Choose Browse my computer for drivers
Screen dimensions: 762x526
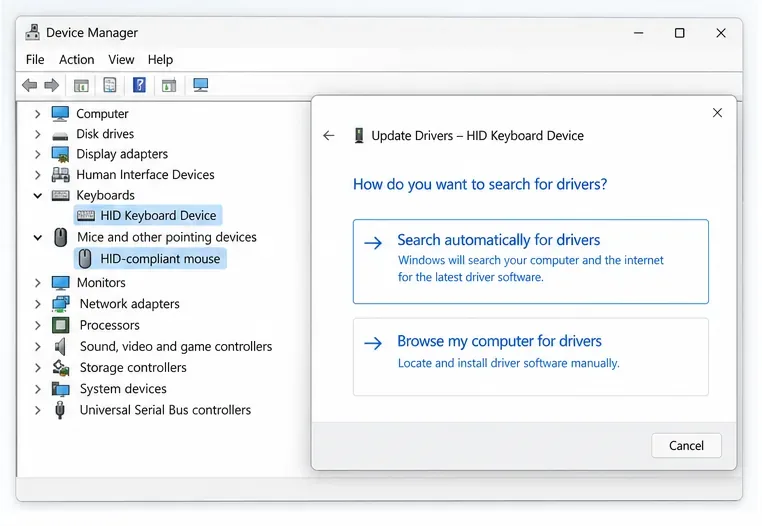(531, 357)
